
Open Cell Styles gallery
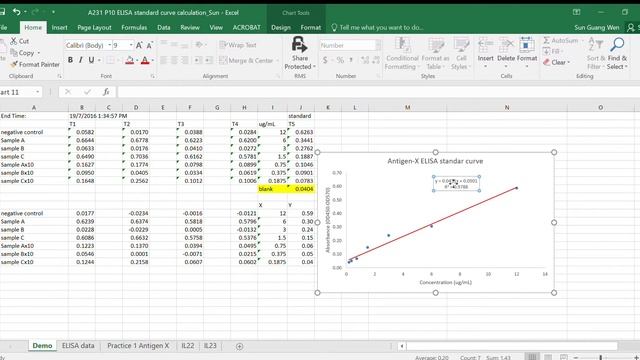pos(461,53)
